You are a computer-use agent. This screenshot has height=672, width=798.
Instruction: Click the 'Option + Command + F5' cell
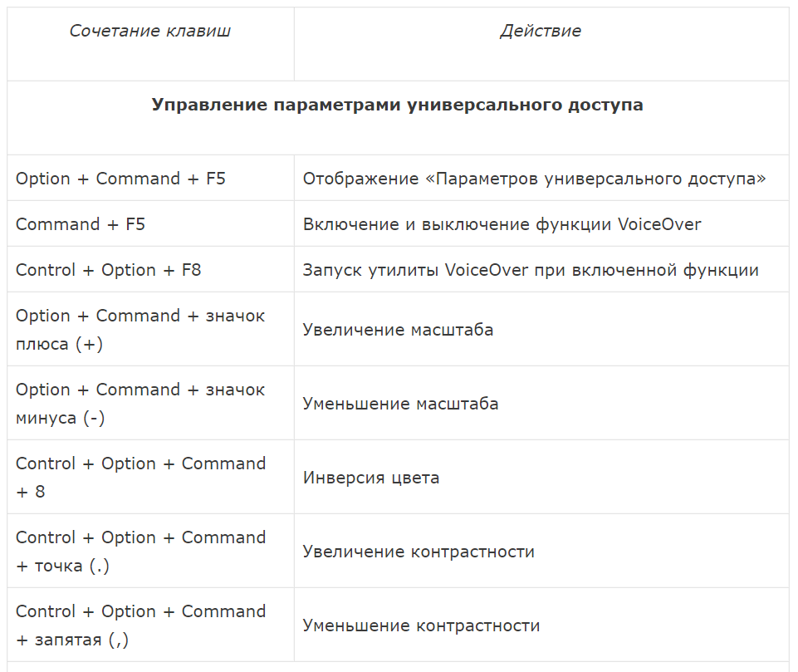120,179
